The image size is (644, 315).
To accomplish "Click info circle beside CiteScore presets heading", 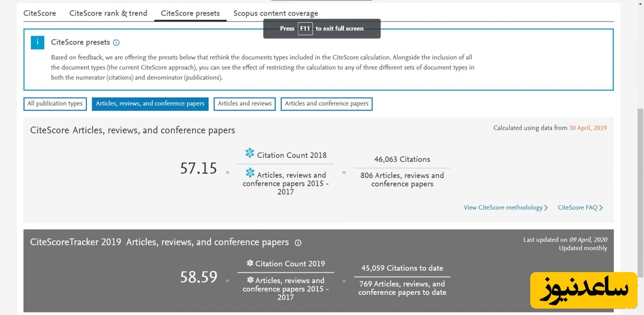I will click(116, 43).
